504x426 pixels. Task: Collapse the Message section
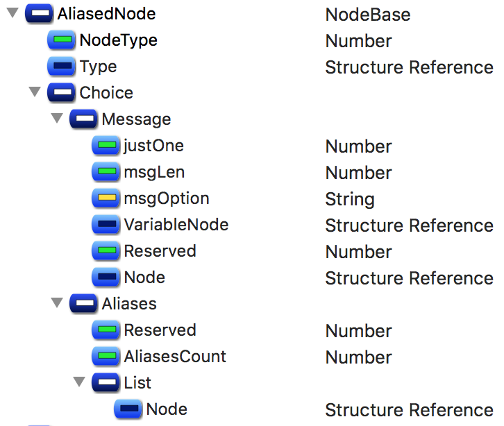56,119
